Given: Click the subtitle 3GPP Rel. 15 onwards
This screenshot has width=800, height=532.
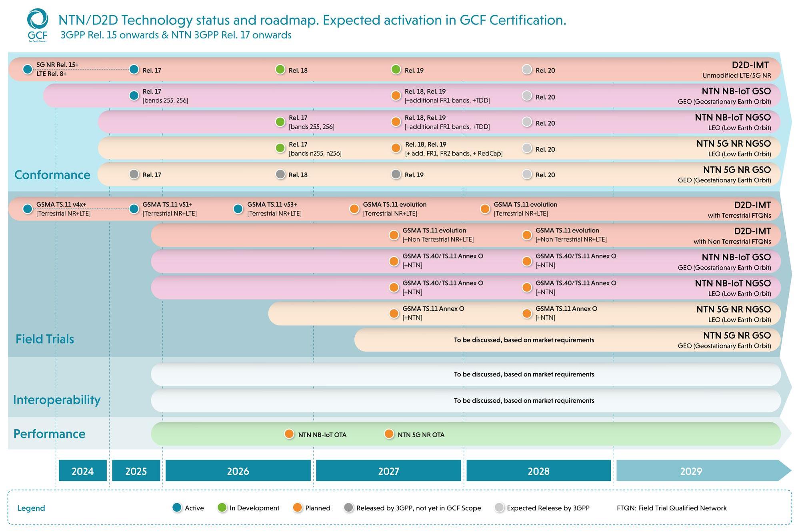Looking at the screenshot, I should 176,35.
